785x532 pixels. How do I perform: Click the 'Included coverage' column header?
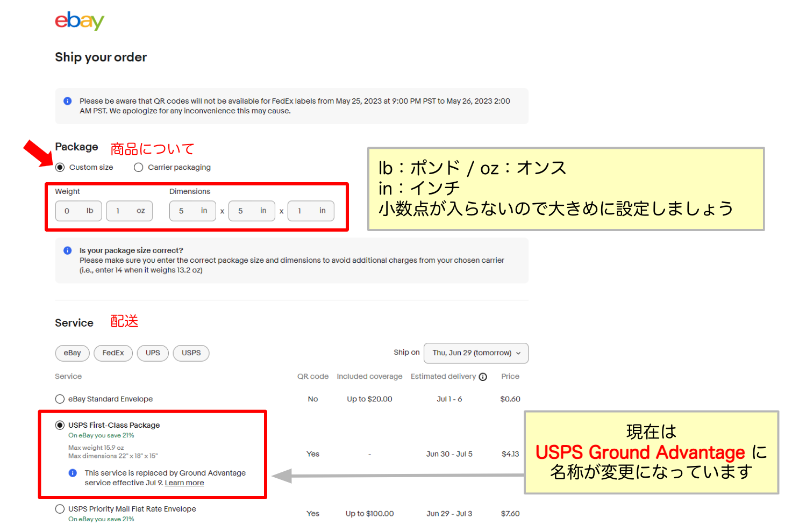(369, 377)
